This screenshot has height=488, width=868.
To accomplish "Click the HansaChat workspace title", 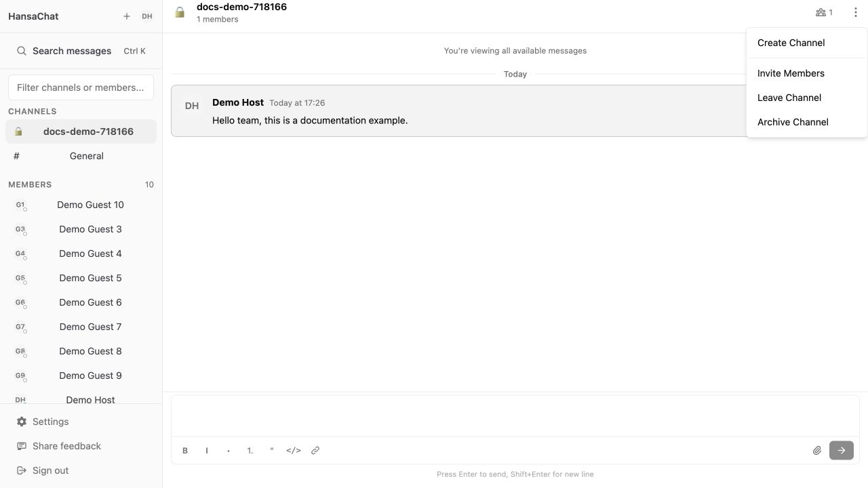I will pyautogui.click(x=33, y=16).
